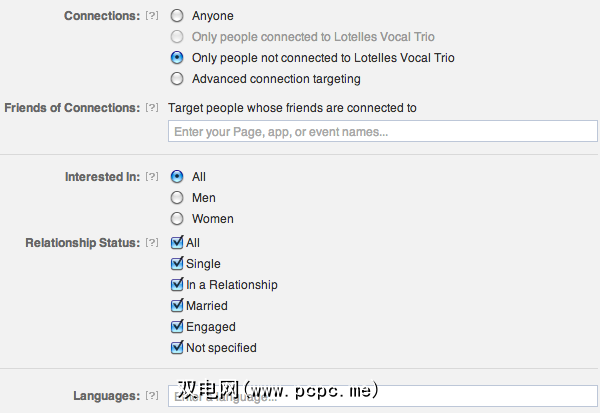Click the Languages input field
Screen dimensions: 600x413
click(381, 396)
